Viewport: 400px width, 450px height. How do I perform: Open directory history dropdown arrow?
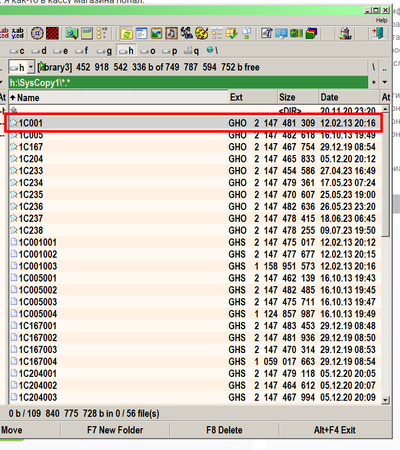coord(385,82)
